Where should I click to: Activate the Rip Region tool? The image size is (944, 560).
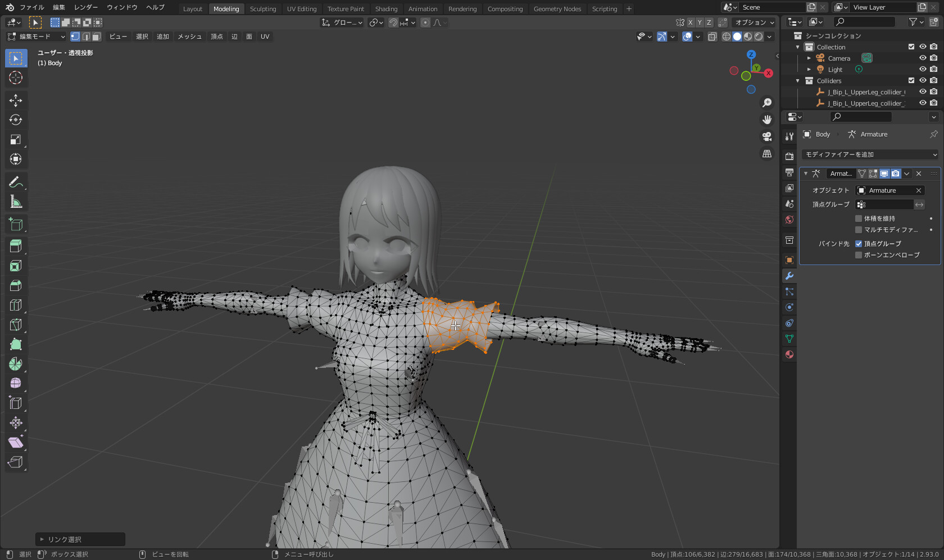[16, 462]
